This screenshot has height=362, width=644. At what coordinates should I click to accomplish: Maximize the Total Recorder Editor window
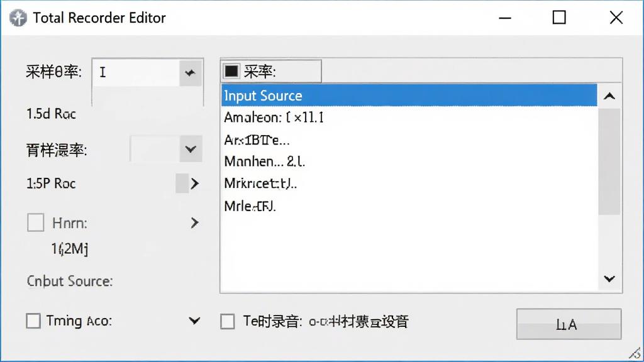coord(559,18)
